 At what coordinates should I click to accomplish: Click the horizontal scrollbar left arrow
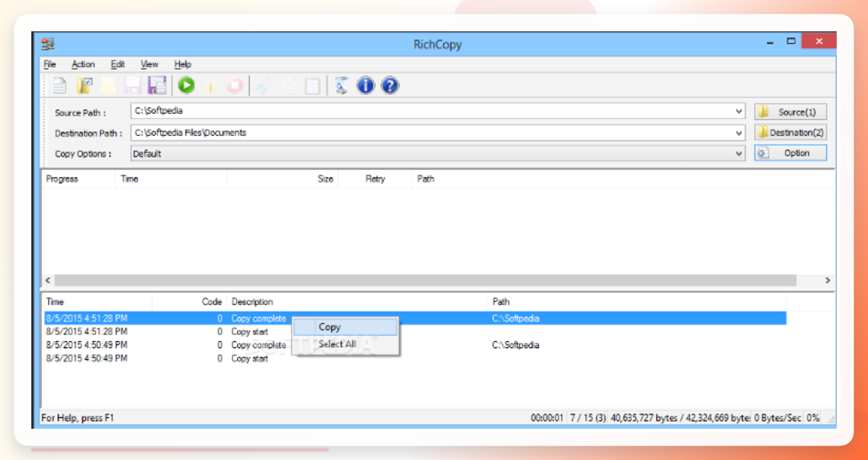(x=47, y=281)
